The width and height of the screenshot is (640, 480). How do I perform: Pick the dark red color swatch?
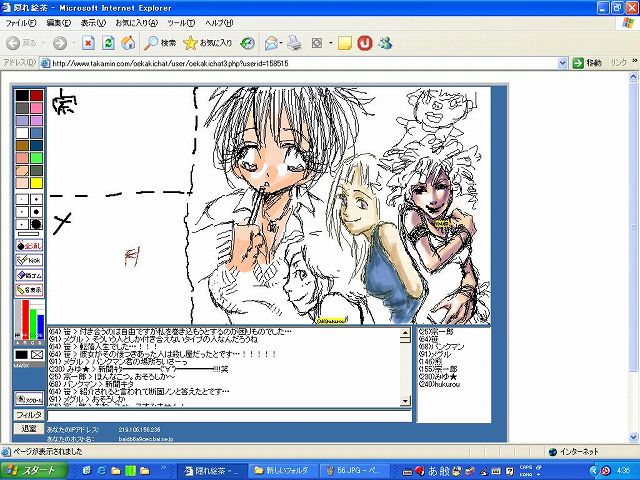36,96
